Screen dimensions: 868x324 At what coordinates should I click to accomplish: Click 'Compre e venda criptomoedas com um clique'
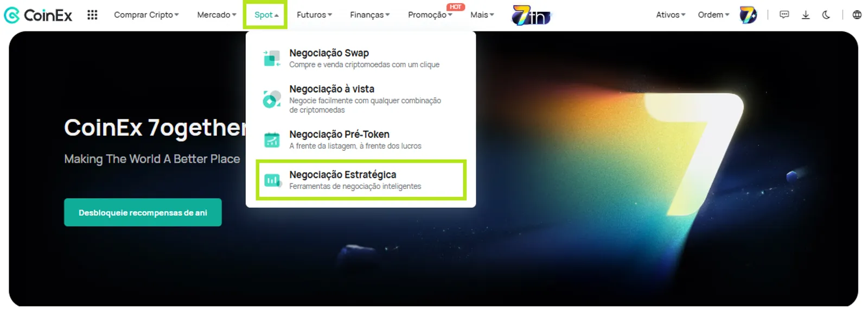click(364, 65)
